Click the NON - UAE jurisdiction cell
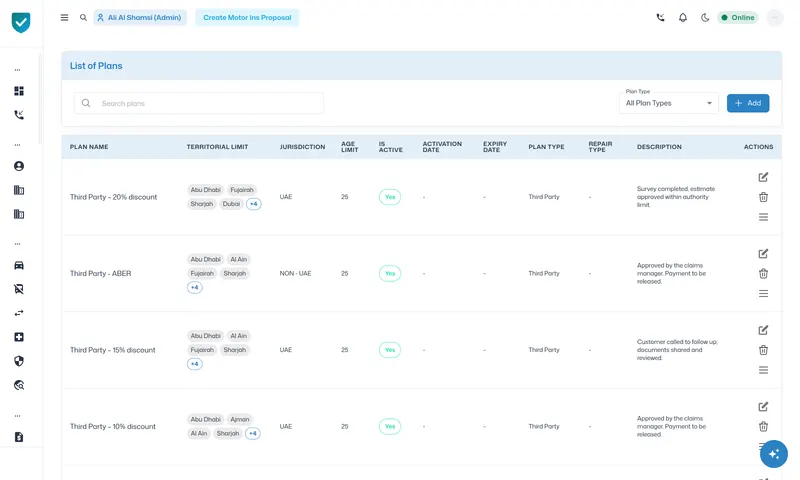The image size is (800, 480). [x=295, y=273]
